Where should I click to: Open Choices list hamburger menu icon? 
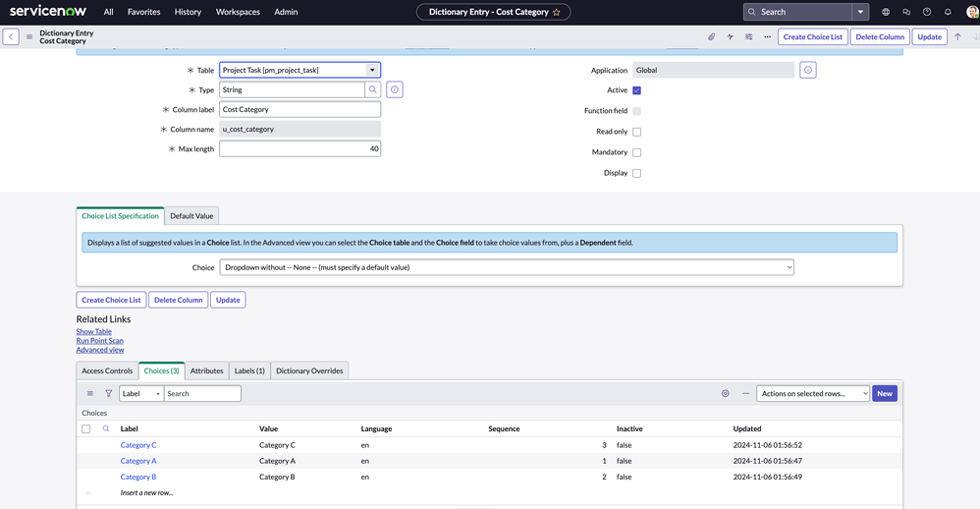(x=90, y=393)
